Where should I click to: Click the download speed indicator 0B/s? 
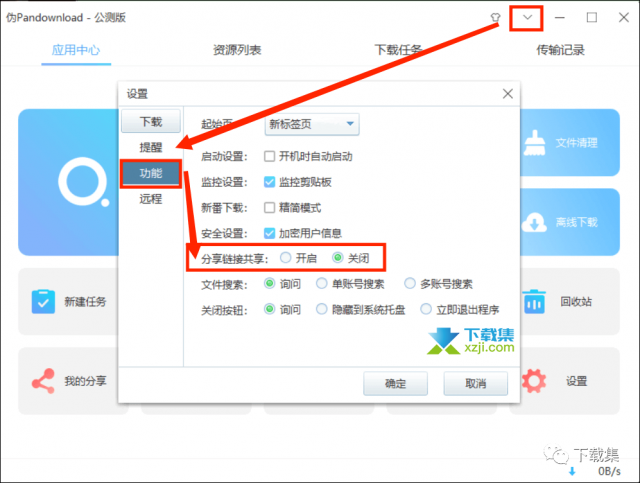(x=609, y=471)
